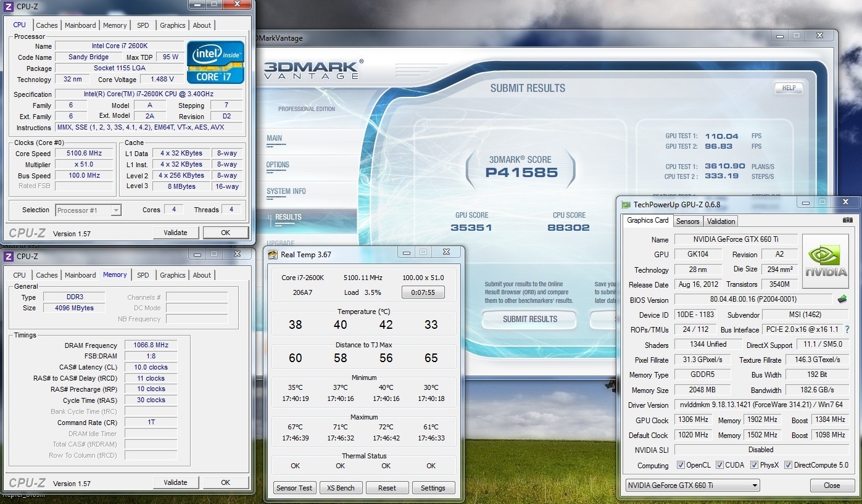Click the Sensor Test button in Real Temp
Viewport: 862px width, 504px height.
(294, 488)
